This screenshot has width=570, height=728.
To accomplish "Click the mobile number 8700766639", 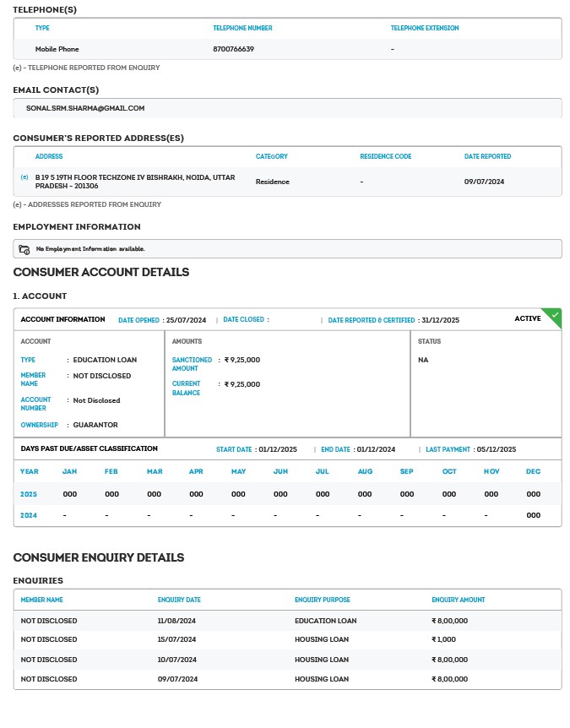I will point(234,49).
